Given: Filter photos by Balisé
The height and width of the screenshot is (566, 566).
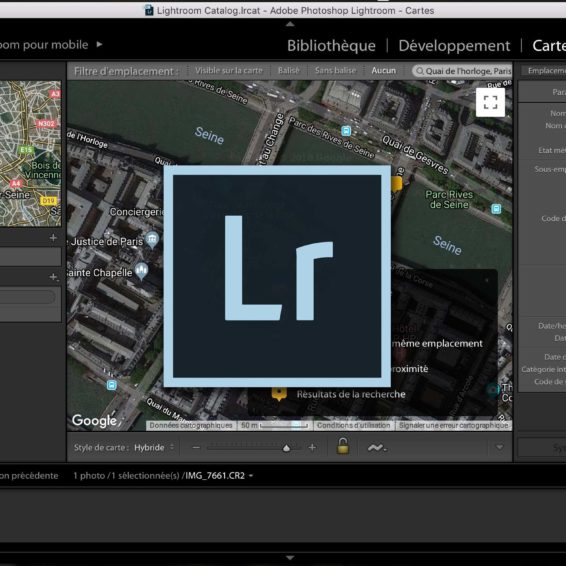Looking at the screenshot, I should tap(288, 71).
